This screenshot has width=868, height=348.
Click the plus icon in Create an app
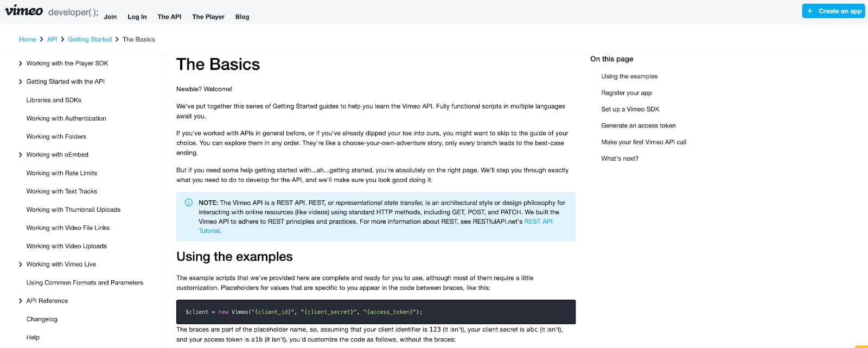coord(810,11)
